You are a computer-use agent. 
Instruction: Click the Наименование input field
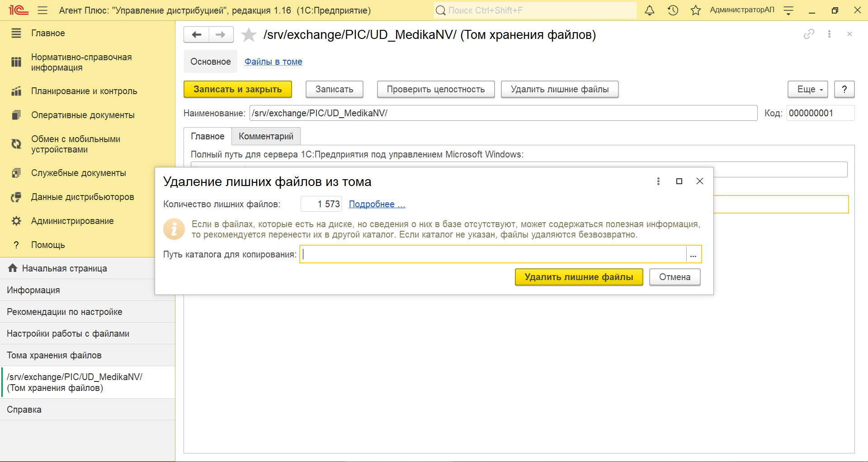pos(503,113)
